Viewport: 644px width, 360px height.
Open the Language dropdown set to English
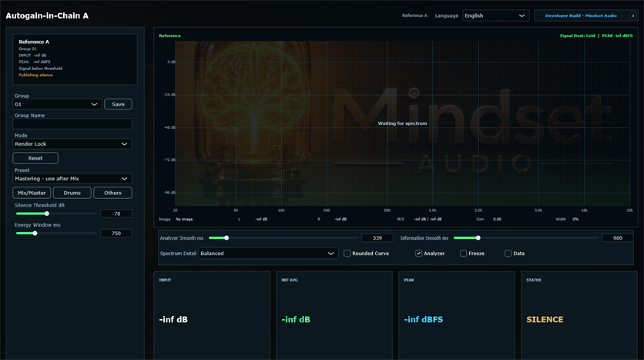[x=495, y=15]
